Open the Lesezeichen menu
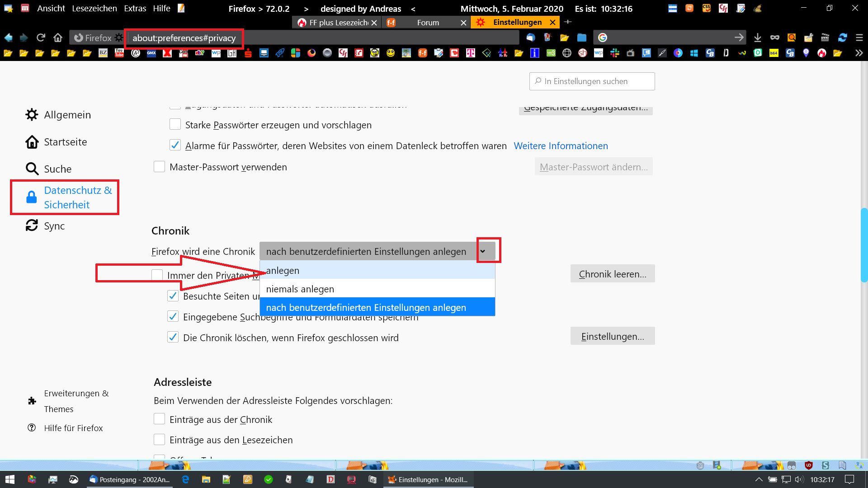 pyautogui.click(x=94, y=9)
